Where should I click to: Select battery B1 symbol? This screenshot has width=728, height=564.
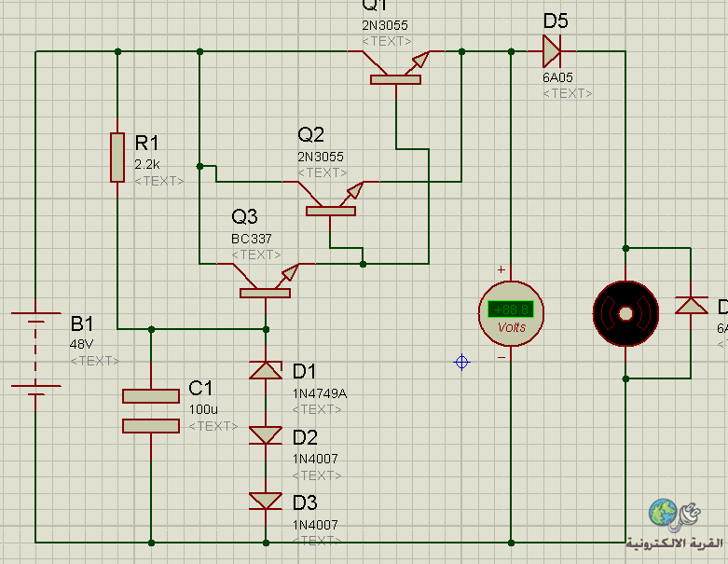click(35, 353)
